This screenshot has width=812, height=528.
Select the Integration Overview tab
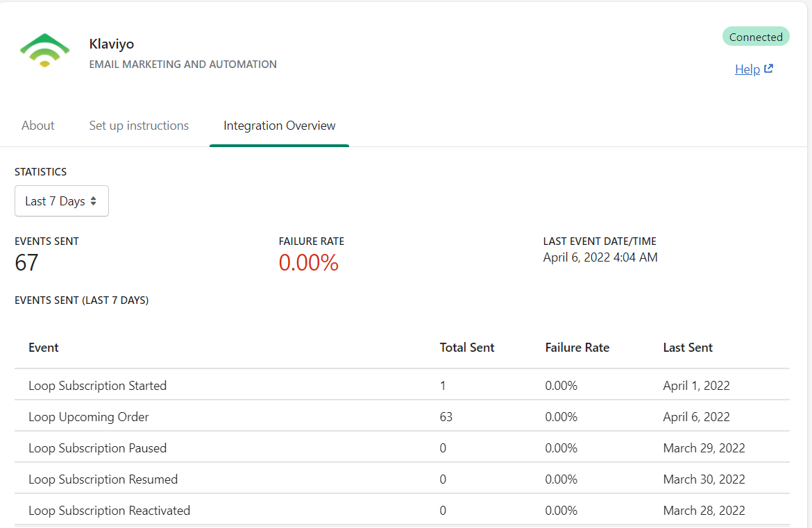[x=279, y=126]
